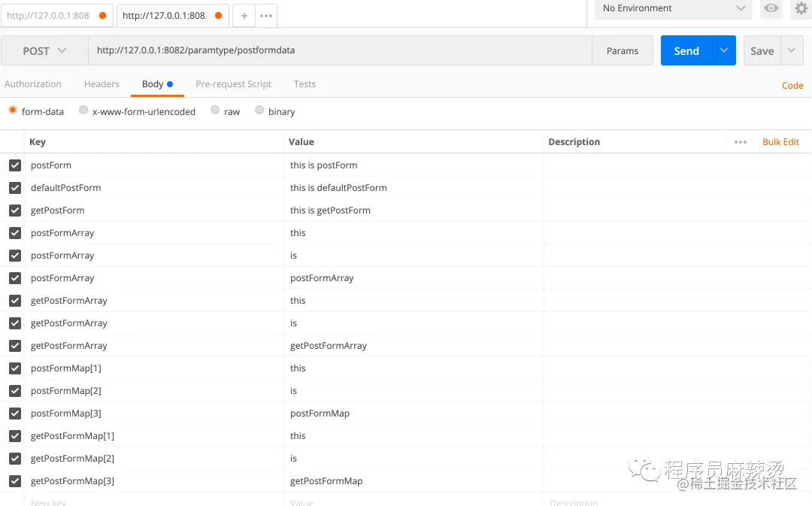This screenshot has width=812, height=506.
Task: Toggle checkbox for getPostFormMap[2] row
Action: pyautogui.click(x=15, y=459)
